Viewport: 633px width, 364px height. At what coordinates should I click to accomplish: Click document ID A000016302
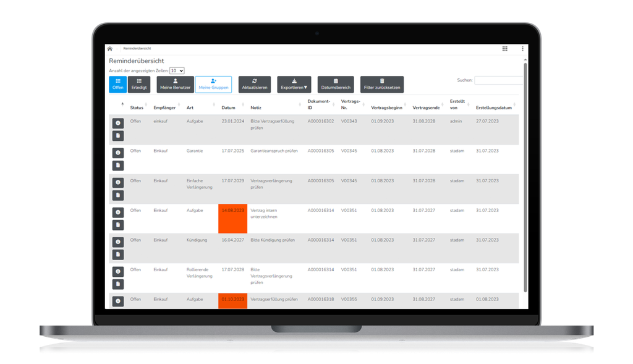(321, 121)
